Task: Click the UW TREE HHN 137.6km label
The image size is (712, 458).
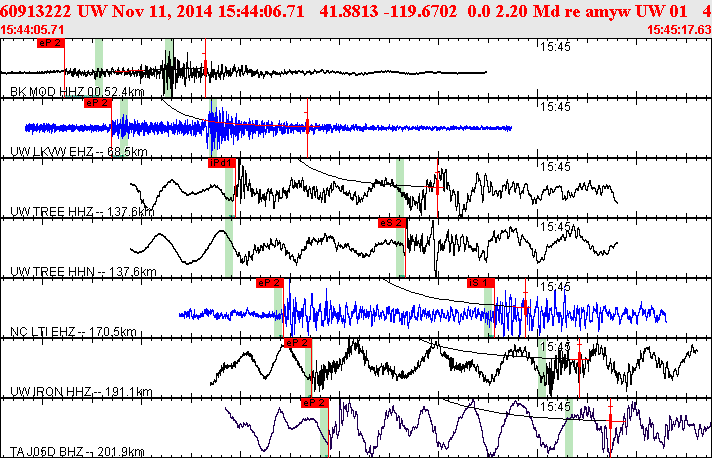Action: (x=83, y=271)
